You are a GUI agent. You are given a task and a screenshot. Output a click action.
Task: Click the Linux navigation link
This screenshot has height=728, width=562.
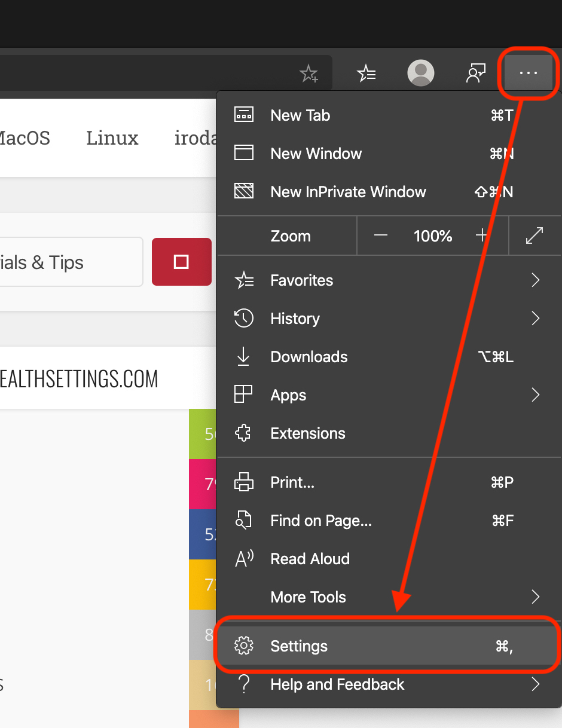point(112,138)
